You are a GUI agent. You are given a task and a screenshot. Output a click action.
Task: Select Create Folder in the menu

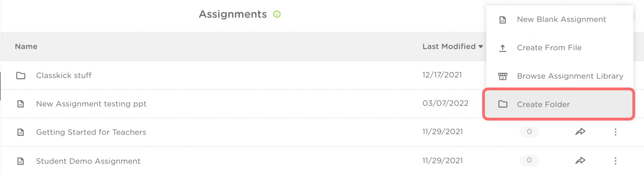click(543, 104)
